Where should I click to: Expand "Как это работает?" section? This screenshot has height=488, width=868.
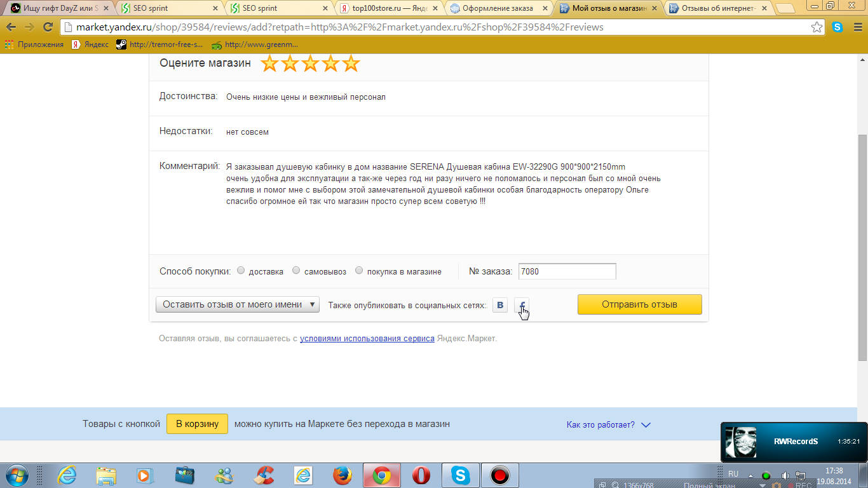(609, 424)
